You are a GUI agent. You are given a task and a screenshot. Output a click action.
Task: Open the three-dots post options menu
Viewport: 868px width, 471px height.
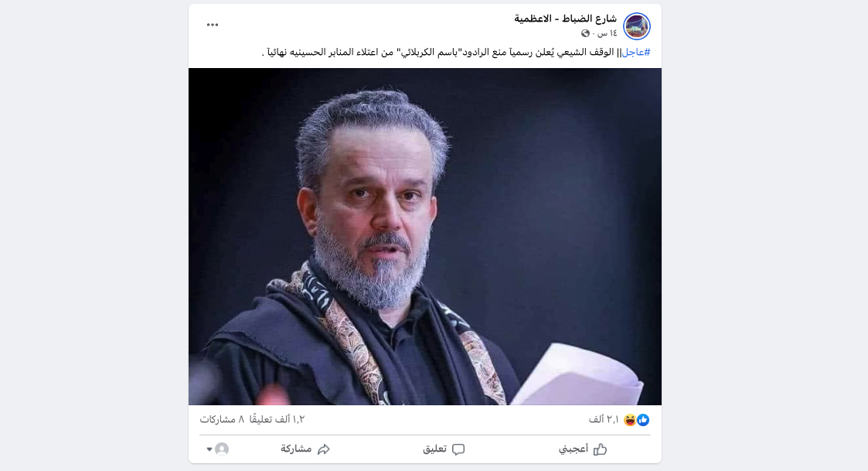click(x=213, y=25)
